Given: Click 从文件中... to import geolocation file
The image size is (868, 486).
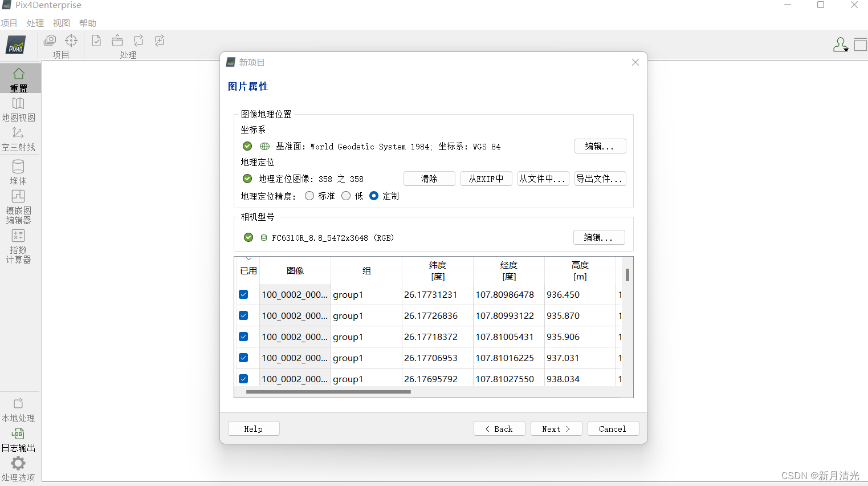Looking at the screenshot, I should [543, 179].
